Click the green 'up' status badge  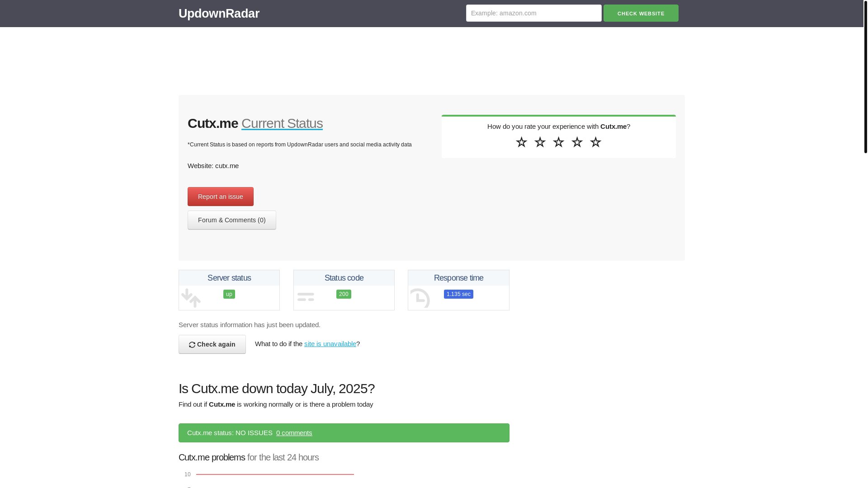point(229,294)
